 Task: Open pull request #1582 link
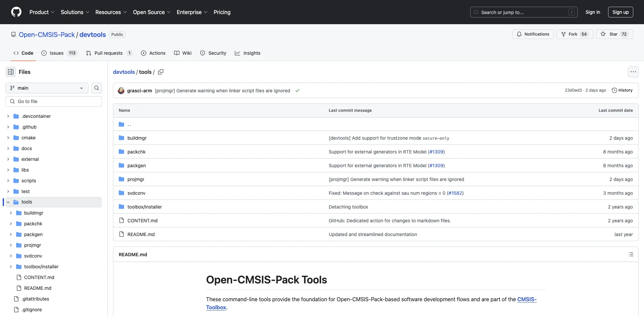tap(455, 193)
